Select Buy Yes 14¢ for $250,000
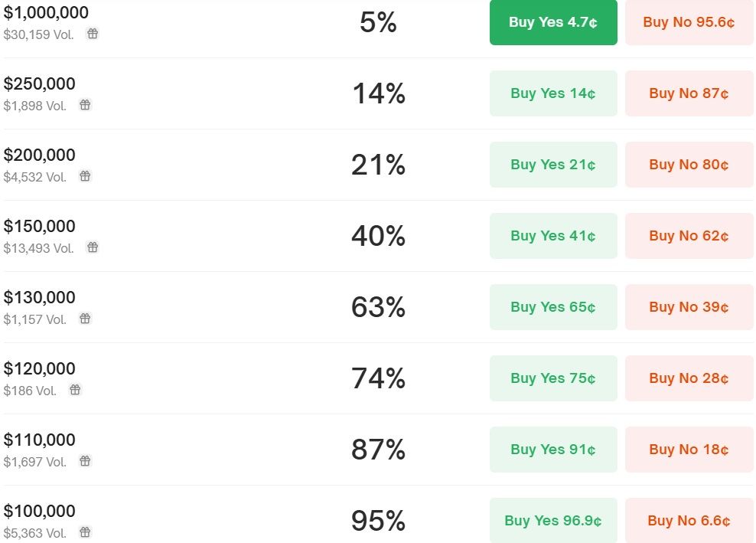 click(x=553, y=93)
